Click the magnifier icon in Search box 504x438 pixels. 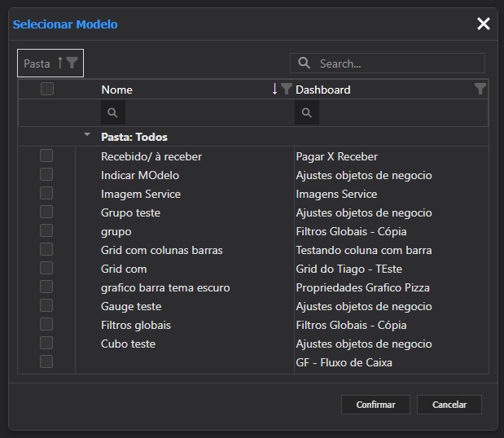tap(305, 64)
